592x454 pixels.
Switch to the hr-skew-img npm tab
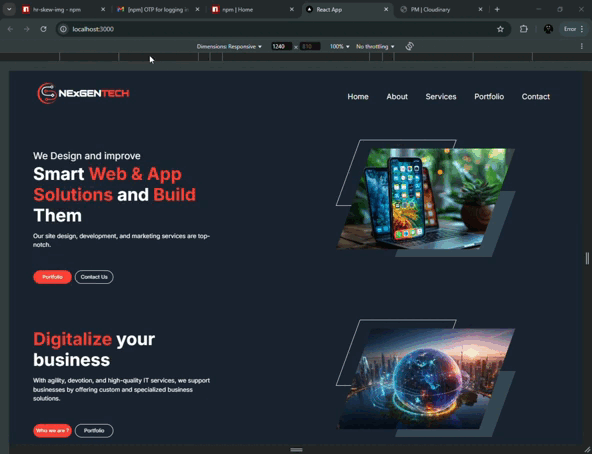click(63, 9)
